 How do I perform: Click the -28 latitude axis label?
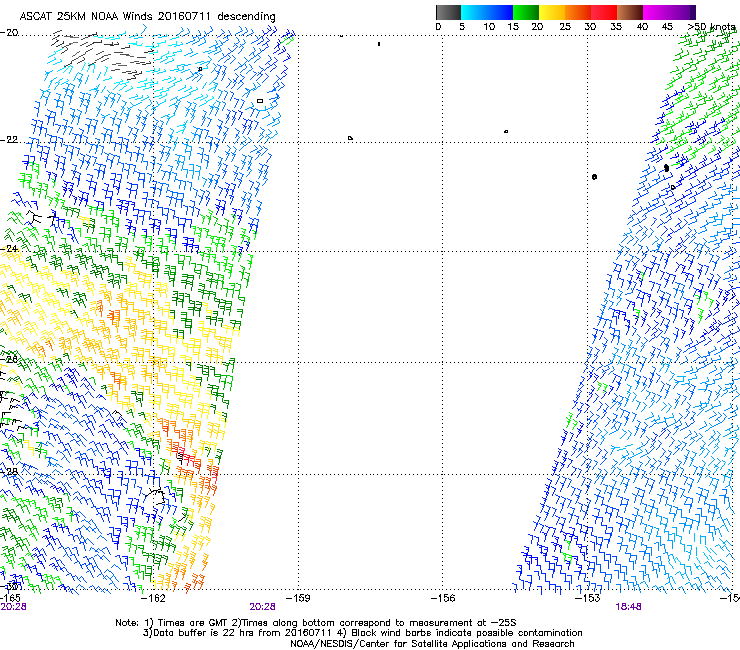pos(9,471)
